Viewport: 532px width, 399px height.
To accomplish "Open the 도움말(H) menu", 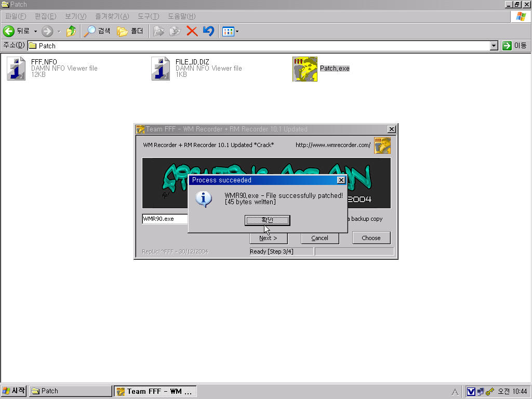I will click(x=181, y=16).
